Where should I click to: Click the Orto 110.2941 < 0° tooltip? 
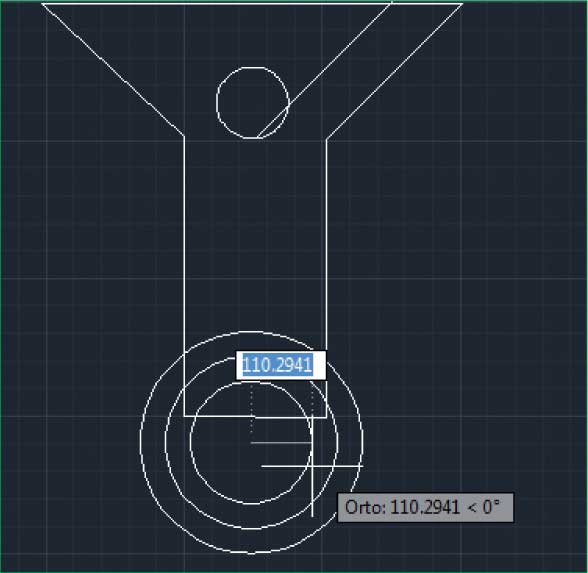point(426,508)
